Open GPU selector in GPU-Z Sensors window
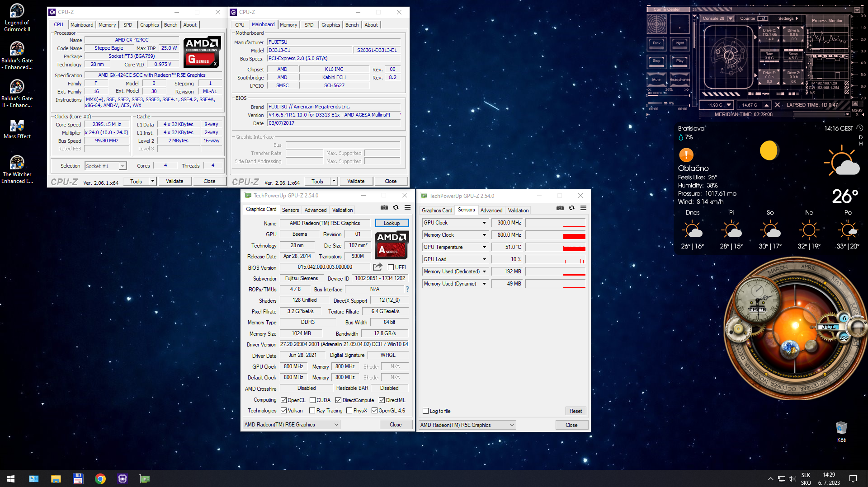The image size is (868, 487). [x=467, y=425]
